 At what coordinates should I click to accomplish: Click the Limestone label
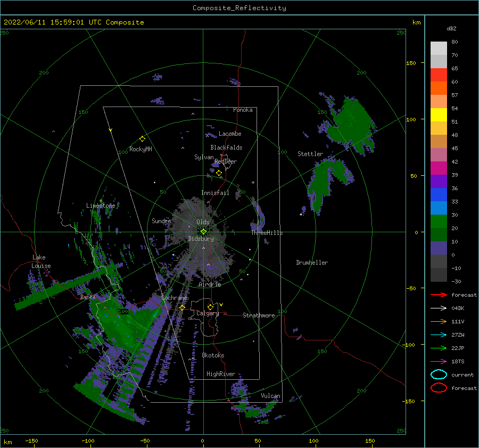coord(101,206)
